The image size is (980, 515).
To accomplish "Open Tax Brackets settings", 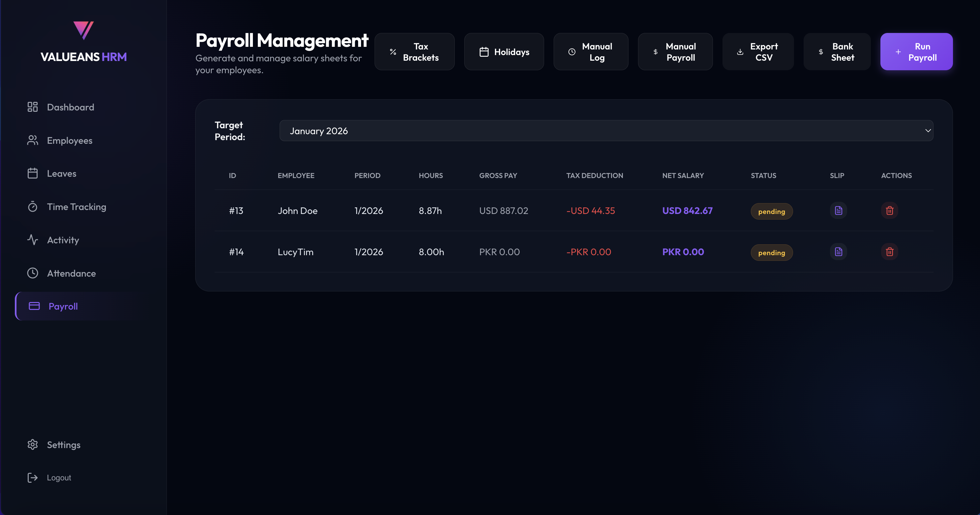I will (x=414, y=52).
